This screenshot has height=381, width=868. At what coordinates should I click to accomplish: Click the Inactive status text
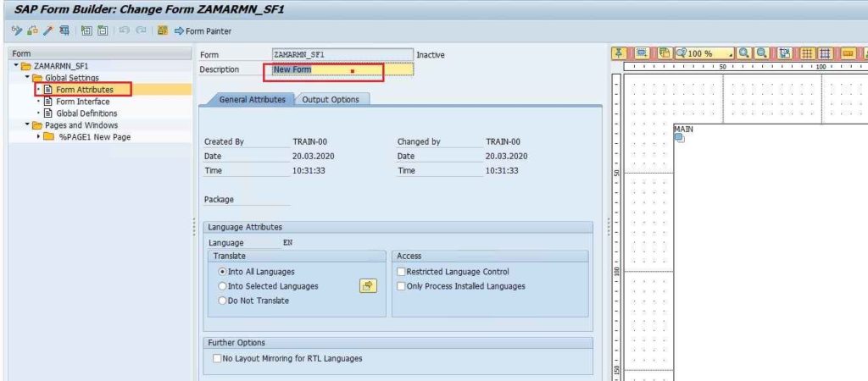(x=430, y=55)
